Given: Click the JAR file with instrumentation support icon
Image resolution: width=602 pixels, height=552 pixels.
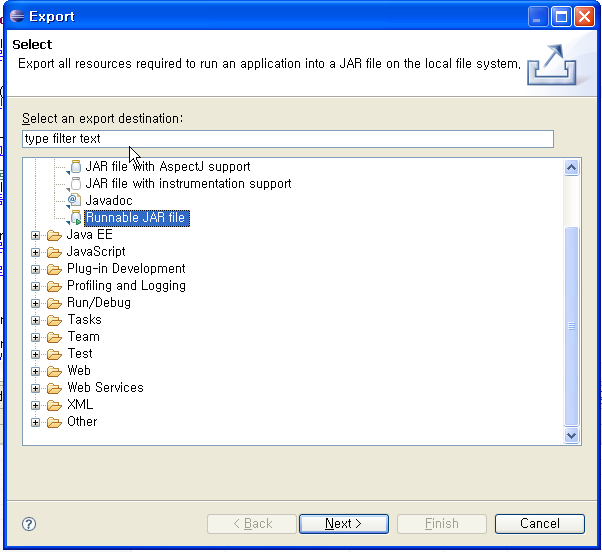Looking at the screenshot, I should click(76, 184).
